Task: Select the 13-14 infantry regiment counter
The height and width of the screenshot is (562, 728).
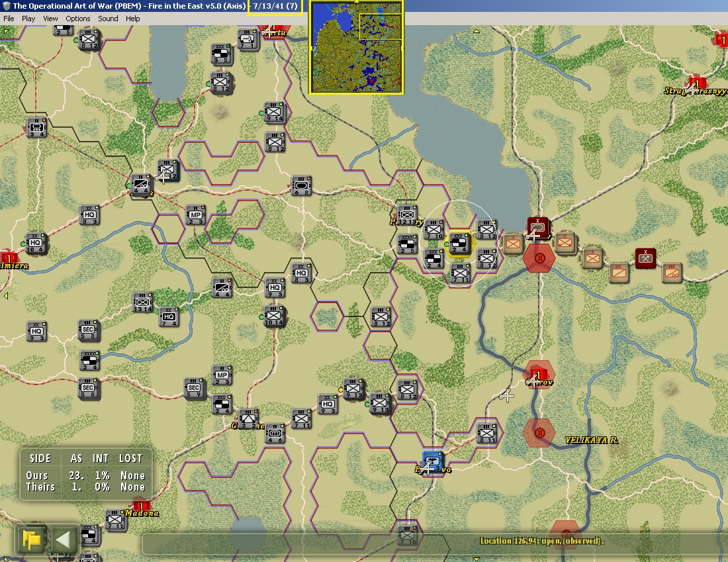Action: tap(142, 303)
